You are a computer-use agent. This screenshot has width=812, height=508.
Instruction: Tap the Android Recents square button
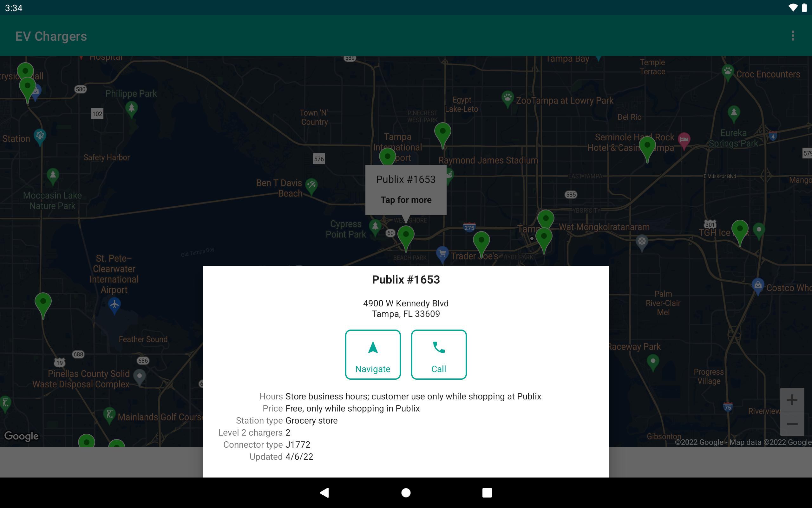[x=487, y=492]
